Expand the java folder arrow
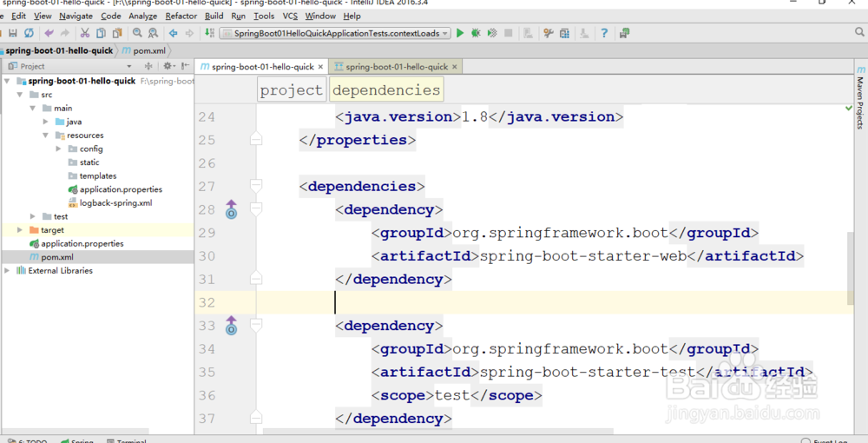 [45, 122]
